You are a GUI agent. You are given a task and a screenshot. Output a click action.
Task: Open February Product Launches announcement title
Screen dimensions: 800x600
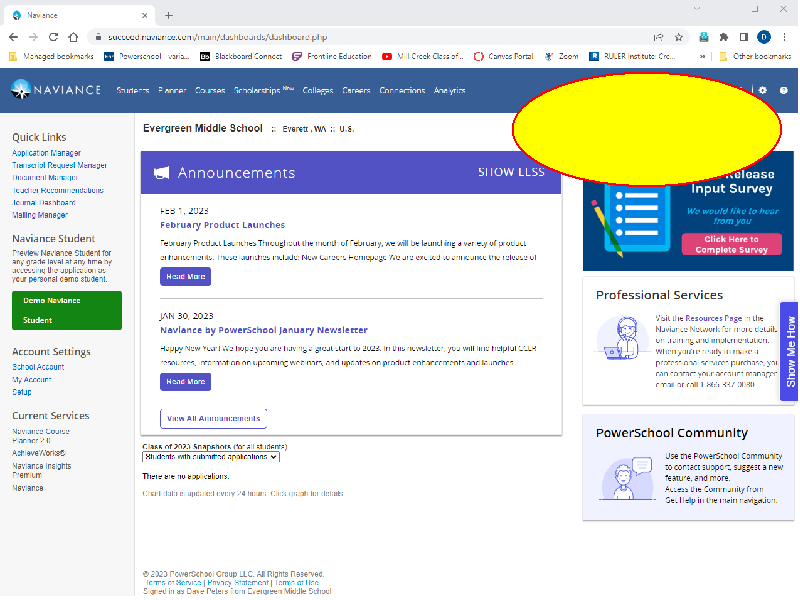click(x=222, y=225)
